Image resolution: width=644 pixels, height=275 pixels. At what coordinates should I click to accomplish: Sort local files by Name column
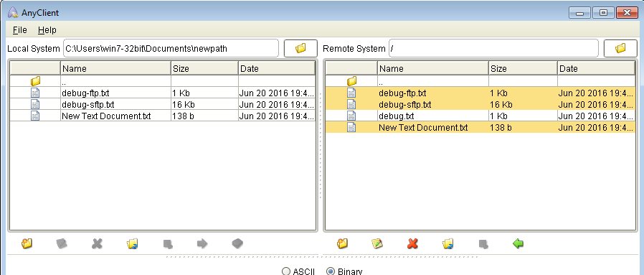115,69
